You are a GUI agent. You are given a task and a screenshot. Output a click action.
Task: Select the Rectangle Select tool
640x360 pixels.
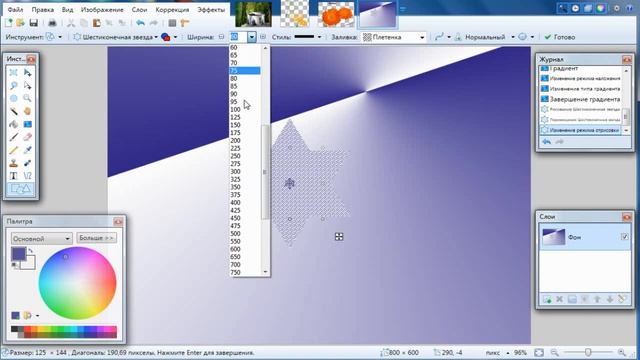click(x=14, y=73)
